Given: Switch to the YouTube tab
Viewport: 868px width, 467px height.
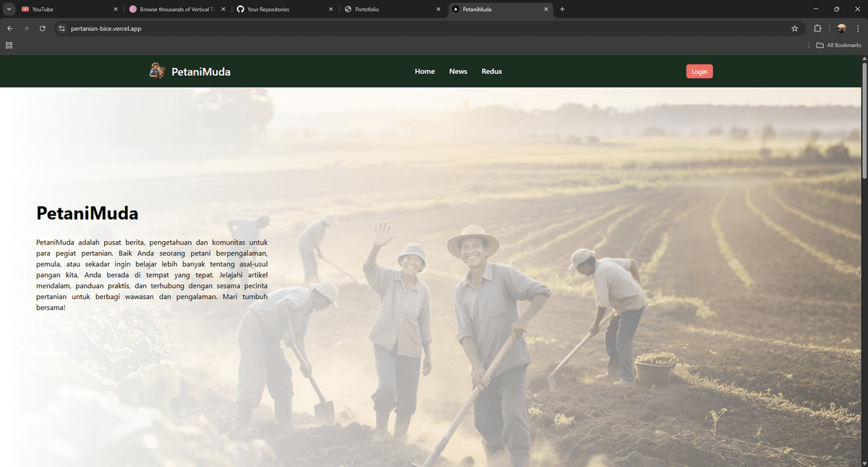Looking at the screenshot, I should point(69,9).
